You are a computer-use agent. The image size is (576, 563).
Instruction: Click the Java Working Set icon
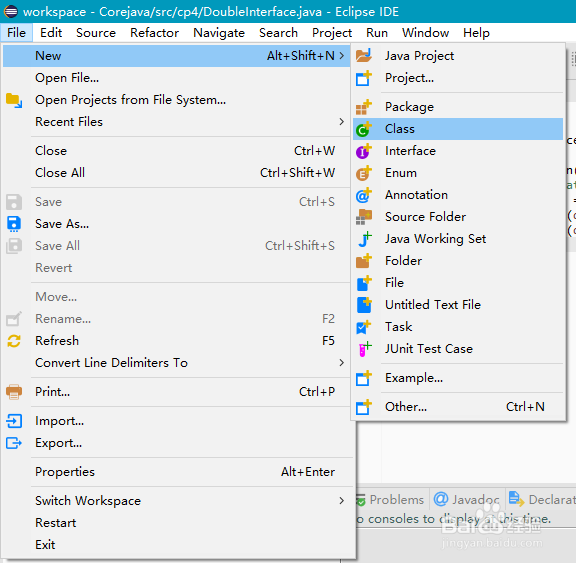pyautogui.click(x=364, y=239)
